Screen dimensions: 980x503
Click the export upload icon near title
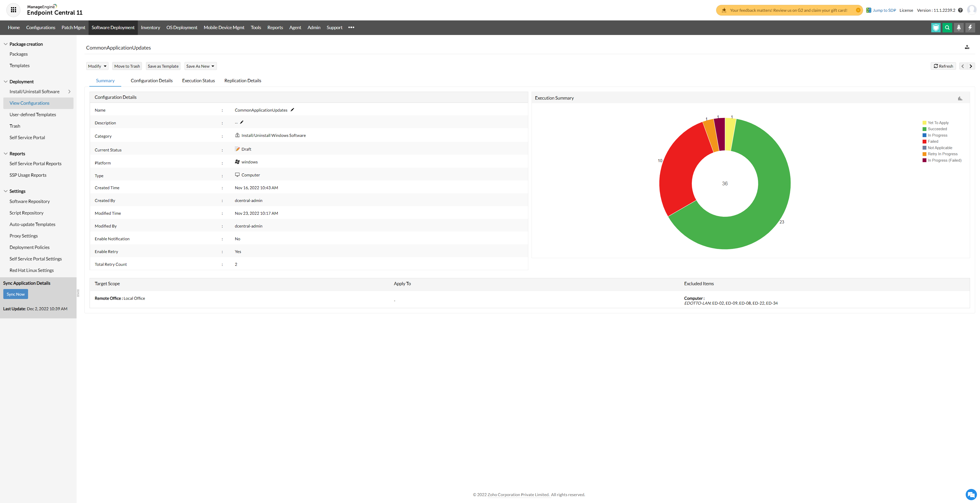[967, 47]
